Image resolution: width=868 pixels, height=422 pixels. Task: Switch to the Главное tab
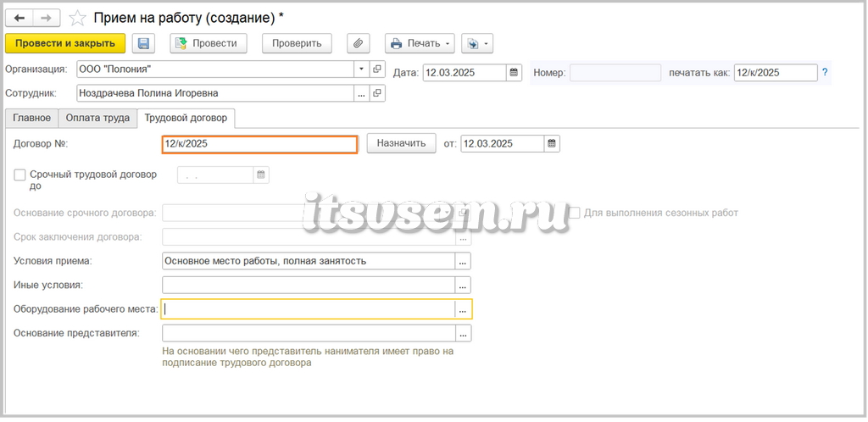31,118
